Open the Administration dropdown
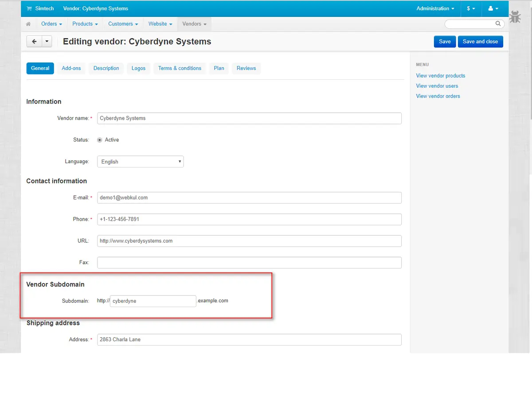 (435, 8)
